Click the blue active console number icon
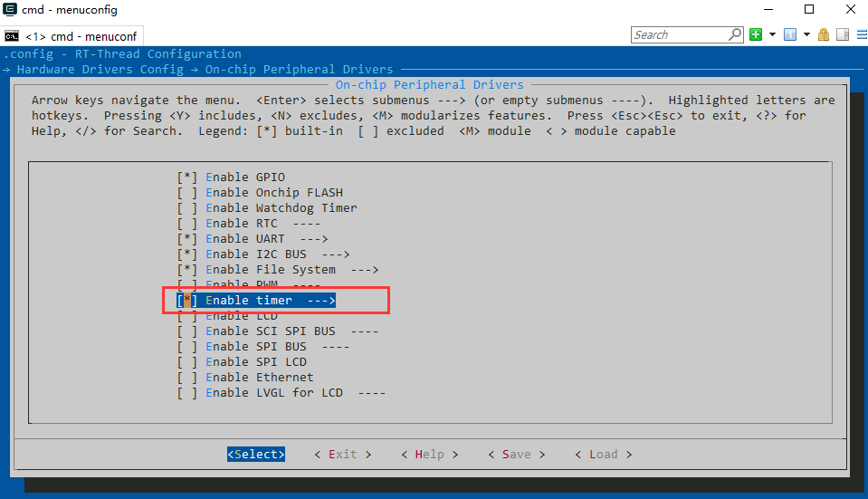Viewport: 868px width, 499px height. click(x=789, y=35)
